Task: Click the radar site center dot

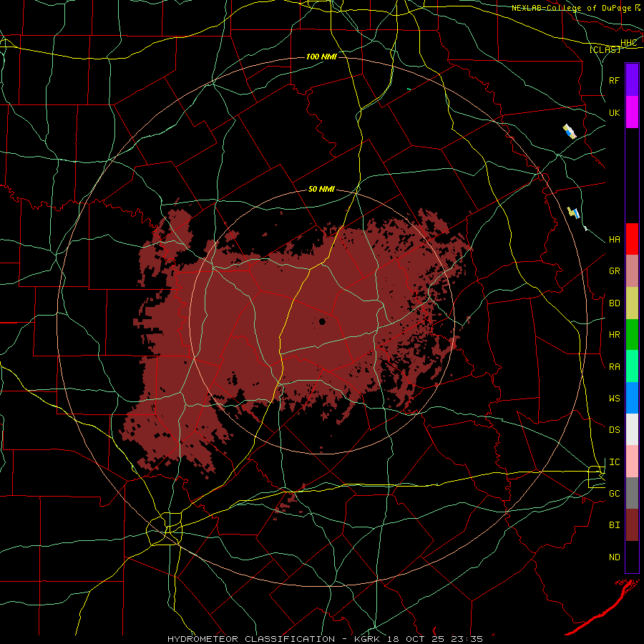Action: tap(322, 321)
